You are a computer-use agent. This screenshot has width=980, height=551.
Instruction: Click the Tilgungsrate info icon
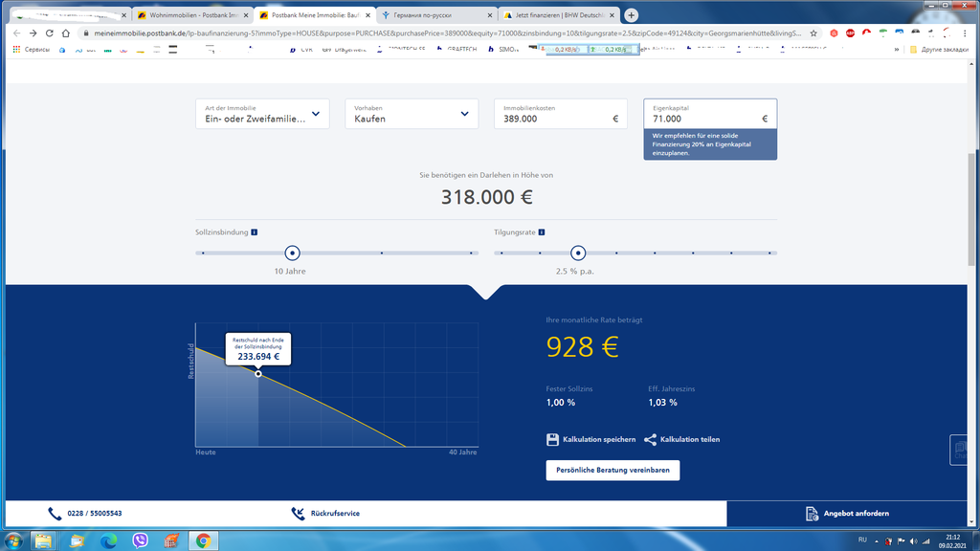[x=542, y=232]
